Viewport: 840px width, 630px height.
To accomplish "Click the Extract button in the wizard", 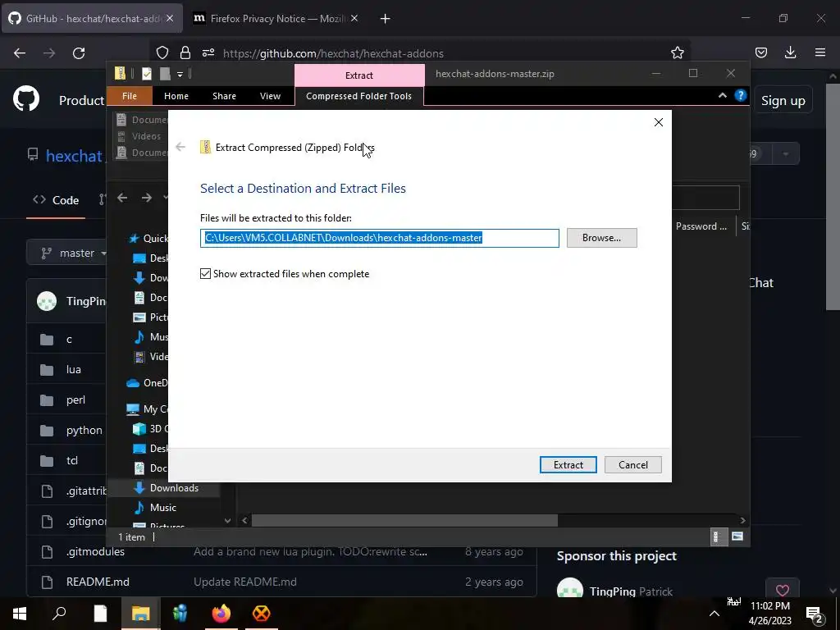I will coord(568,464).
